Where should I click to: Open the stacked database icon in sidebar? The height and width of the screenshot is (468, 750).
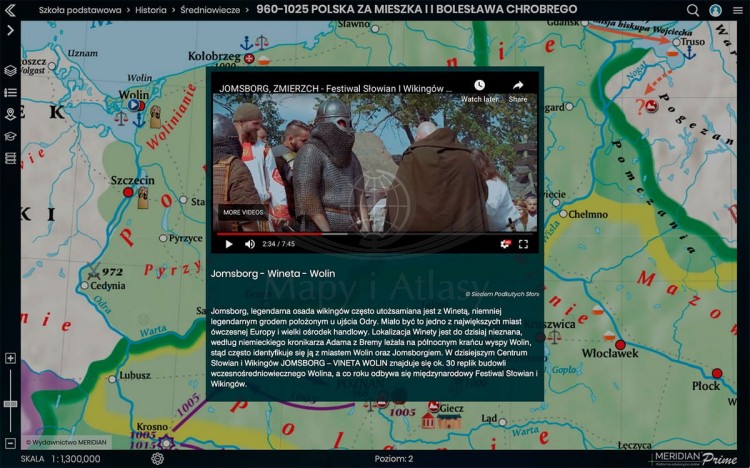(10, 158)
